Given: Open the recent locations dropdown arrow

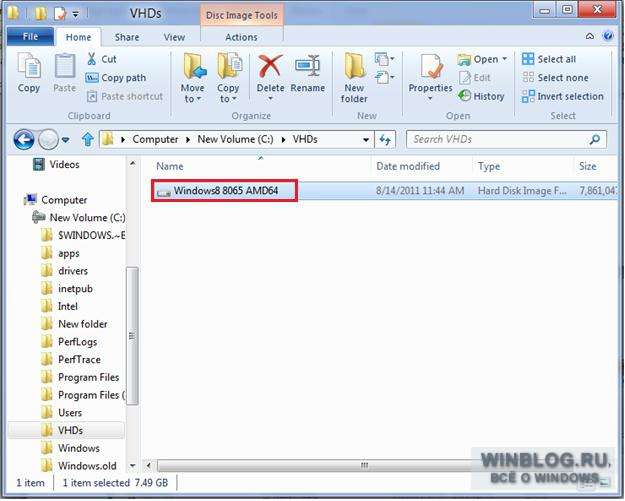Looking at the screenshot, I should point(65,140).
